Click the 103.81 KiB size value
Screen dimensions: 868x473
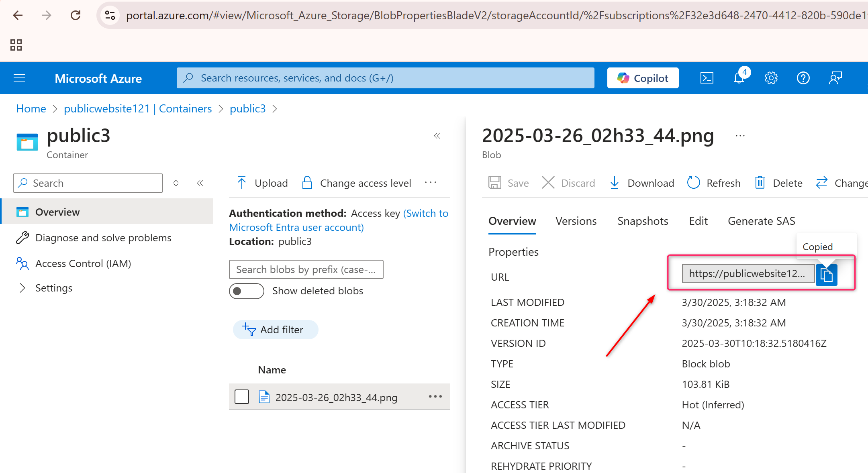pyautogui.click(x=705, y=384)
